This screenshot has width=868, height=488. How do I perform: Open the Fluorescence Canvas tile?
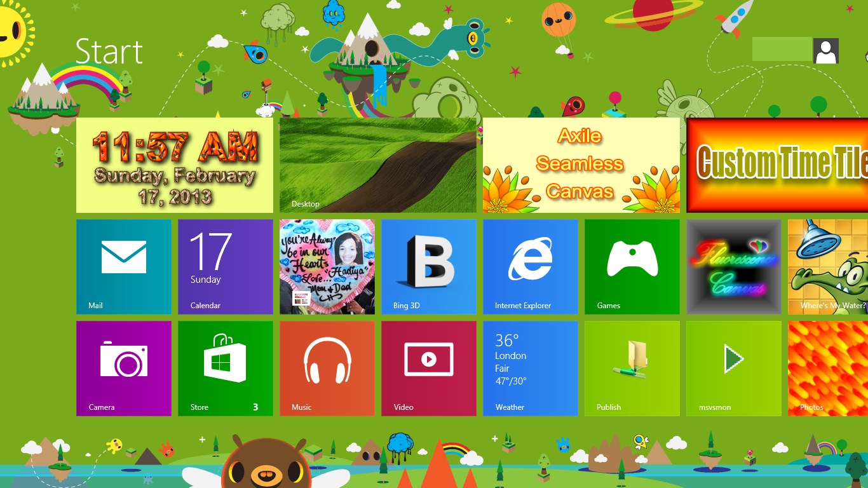click(733, 267)
